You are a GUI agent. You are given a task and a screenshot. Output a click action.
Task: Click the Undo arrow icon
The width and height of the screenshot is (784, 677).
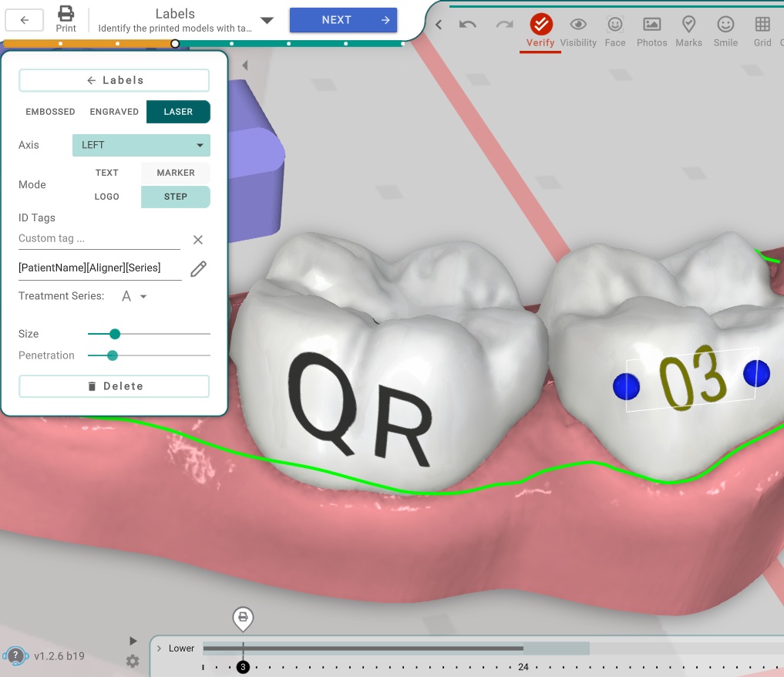pyautogui.click(x=467, y=25)
